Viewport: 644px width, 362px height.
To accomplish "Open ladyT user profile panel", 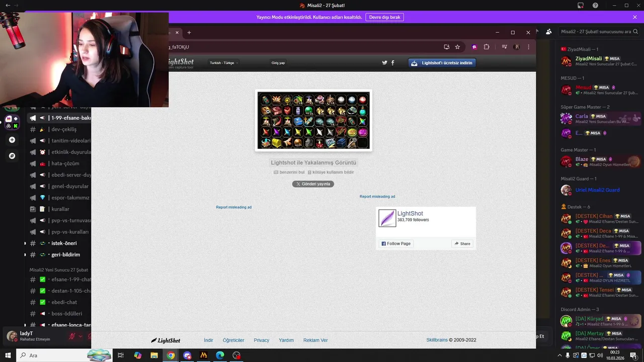I will tap(33, 336).
